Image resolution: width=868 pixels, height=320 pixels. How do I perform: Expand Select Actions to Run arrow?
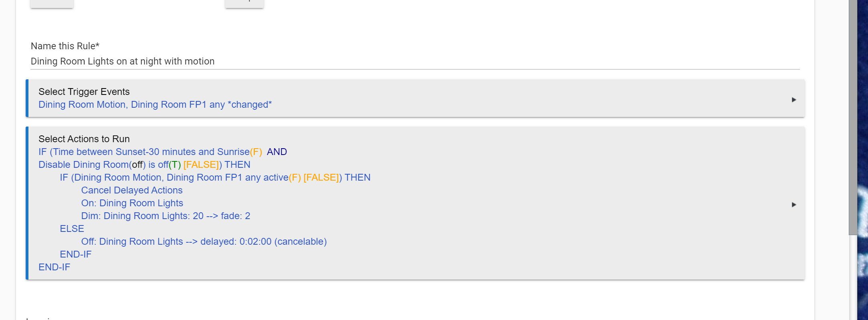[x=793, y=205]
